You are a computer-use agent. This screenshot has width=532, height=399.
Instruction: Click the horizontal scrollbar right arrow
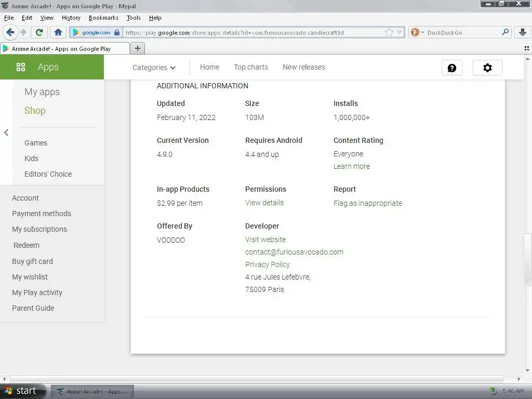coord(519,379)
